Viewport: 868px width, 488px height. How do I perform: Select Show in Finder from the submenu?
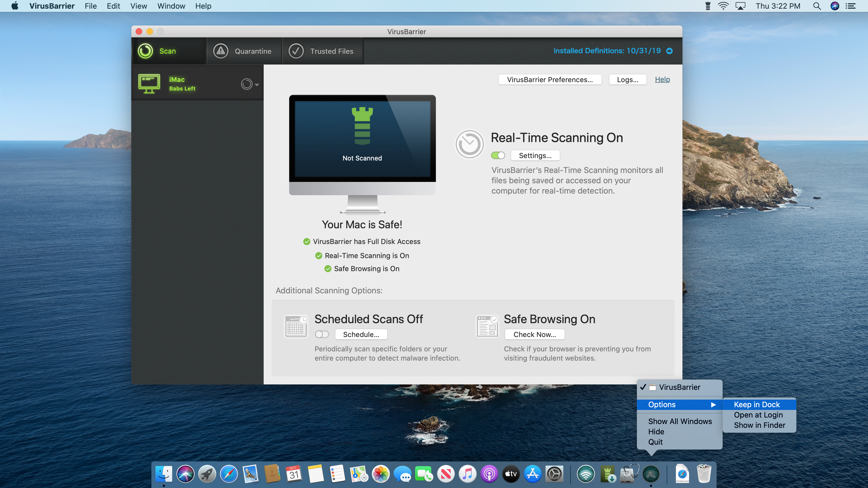click(x=759, y=425)
